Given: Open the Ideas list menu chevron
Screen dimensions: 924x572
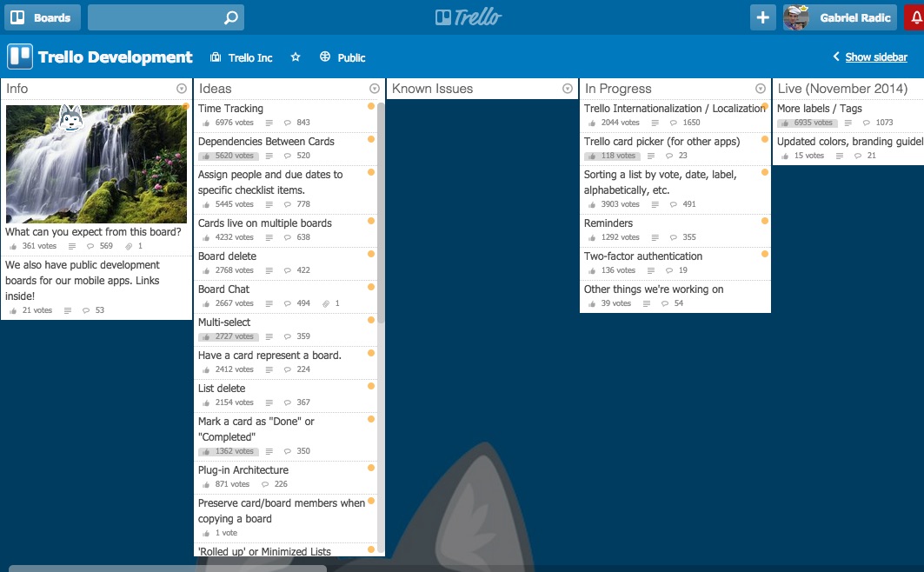Looking at the screenshot, I should click(374, 88).
